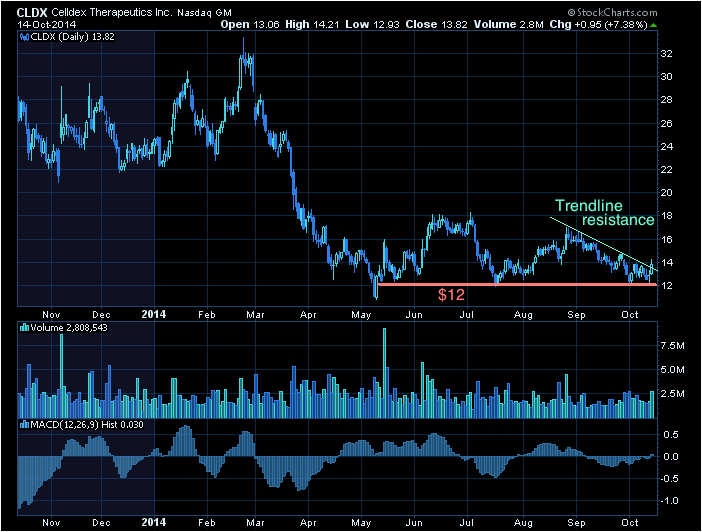Viewport: 702px width, 532px height.
Task: Click the Mar label under the price chart
Action: click(x=255, y=315)
